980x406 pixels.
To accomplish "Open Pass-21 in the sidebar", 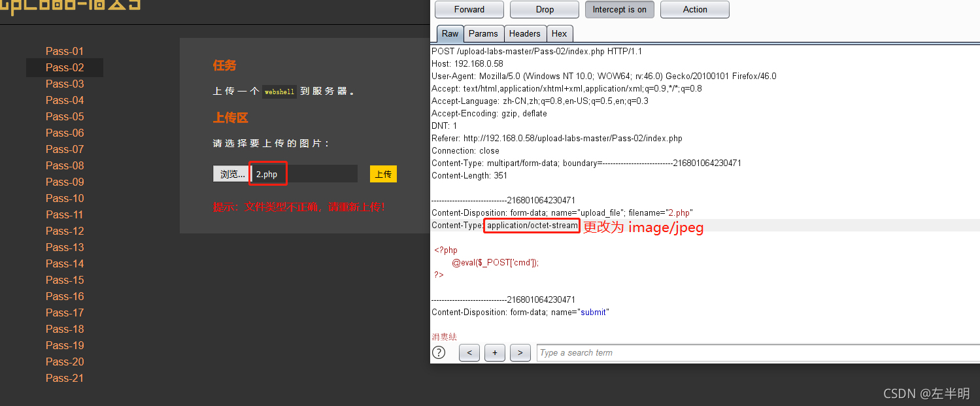I will point(65,378).
